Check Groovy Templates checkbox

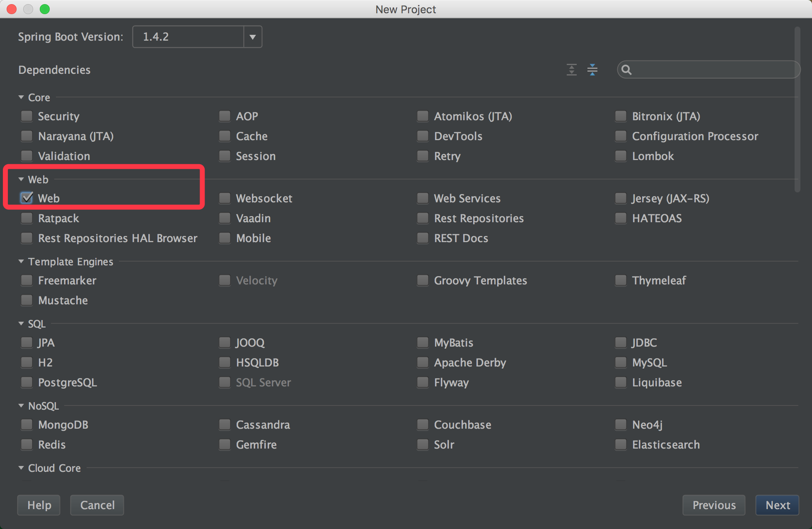(423, 280)
